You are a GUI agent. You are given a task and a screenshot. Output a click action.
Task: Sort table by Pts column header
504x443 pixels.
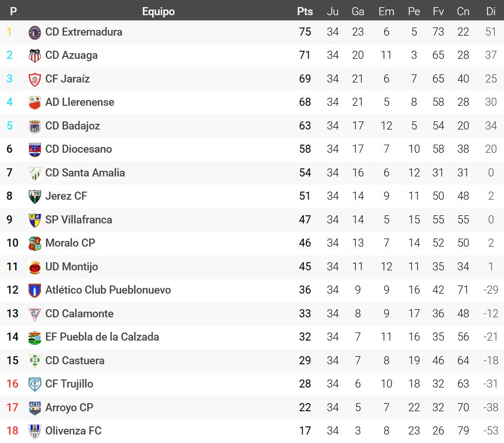pyautogui.click(x=305, y=11)
